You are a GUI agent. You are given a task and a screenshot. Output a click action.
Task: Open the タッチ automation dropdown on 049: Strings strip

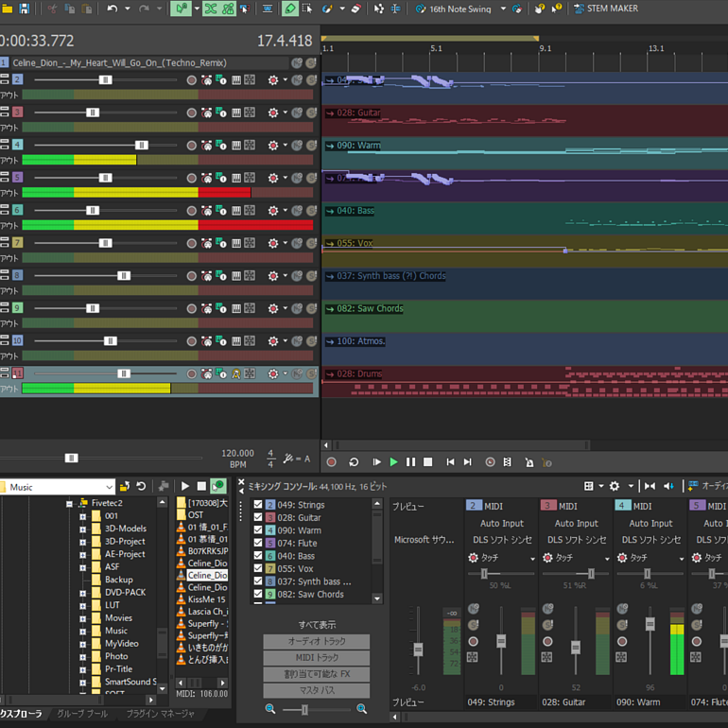pyautogui.click(x=532, y=559)
